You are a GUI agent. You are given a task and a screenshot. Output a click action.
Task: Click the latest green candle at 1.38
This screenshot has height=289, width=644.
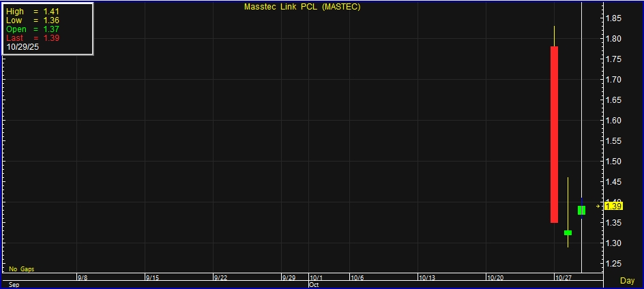click(x=581, y=210)
